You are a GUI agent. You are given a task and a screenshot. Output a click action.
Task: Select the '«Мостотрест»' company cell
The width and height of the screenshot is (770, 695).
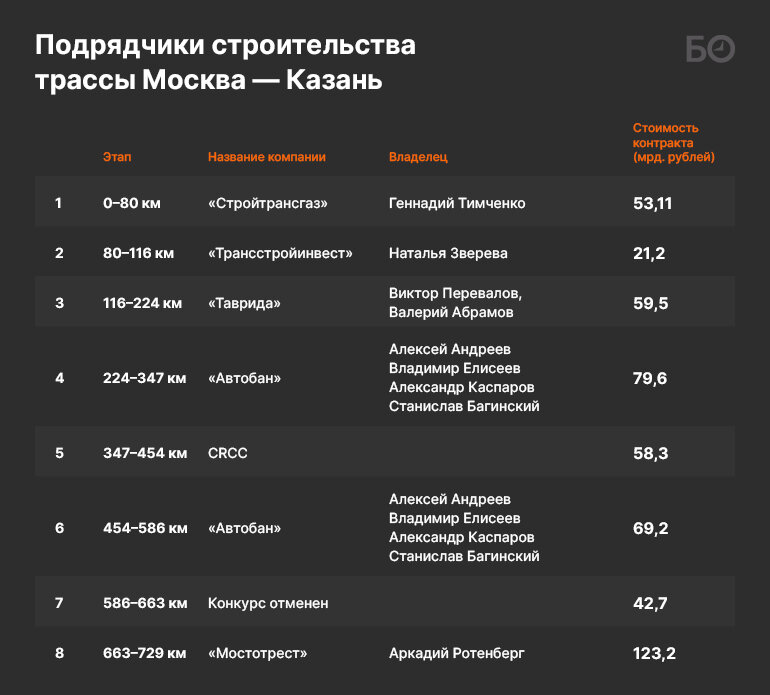[x=257, y=653]
